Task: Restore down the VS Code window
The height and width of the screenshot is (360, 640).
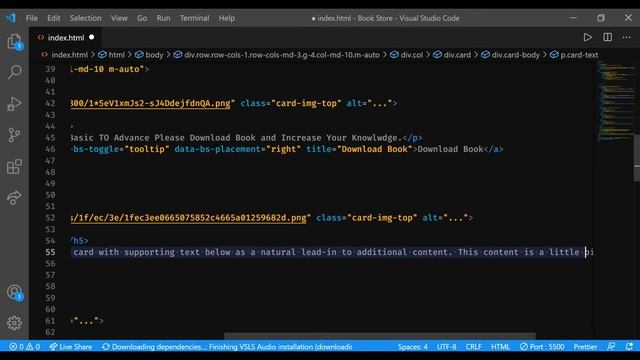Action: point(601,18)
